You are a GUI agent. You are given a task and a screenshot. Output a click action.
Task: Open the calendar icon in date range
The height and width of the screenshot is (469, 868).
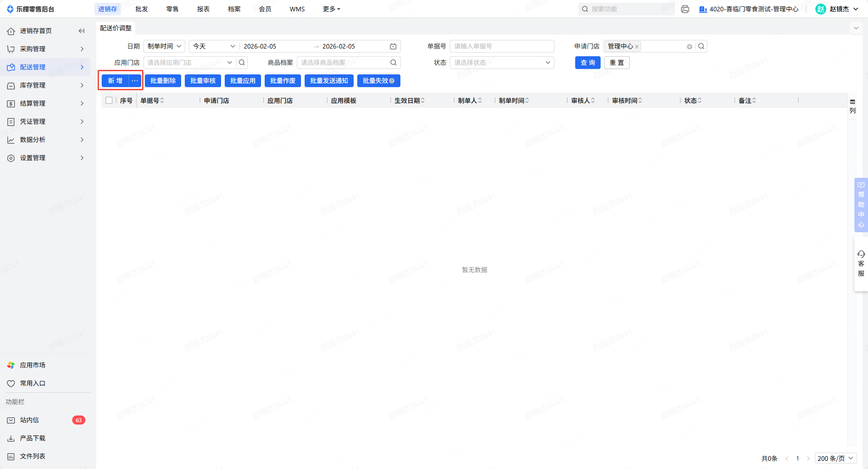click(393, 46)
